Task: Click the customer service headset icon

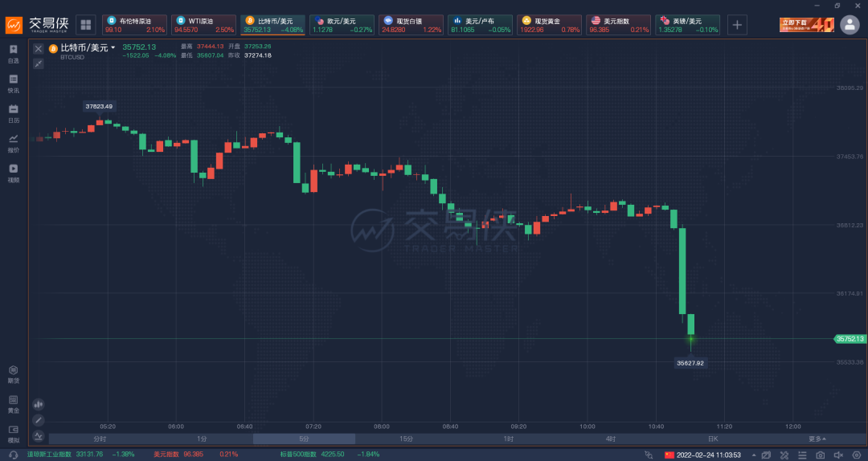Action: tap(14, 455)
